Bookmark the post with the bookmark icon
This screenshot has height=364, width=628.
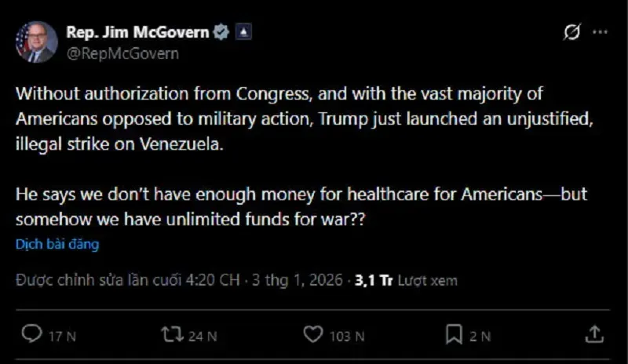(x=454, y=335)
